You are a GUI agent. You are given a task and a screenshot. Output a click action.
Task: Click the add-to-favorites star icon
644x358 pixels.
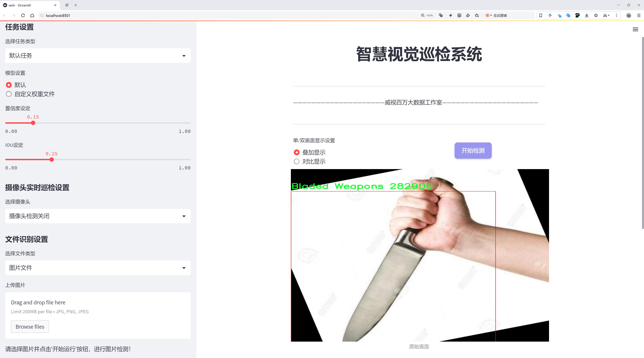click(x=477, y=16)
